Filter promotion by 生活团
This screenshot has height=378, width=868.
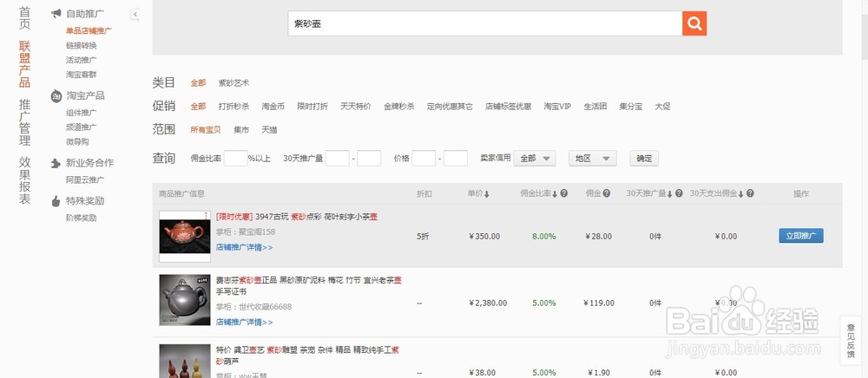click(595, 107)
